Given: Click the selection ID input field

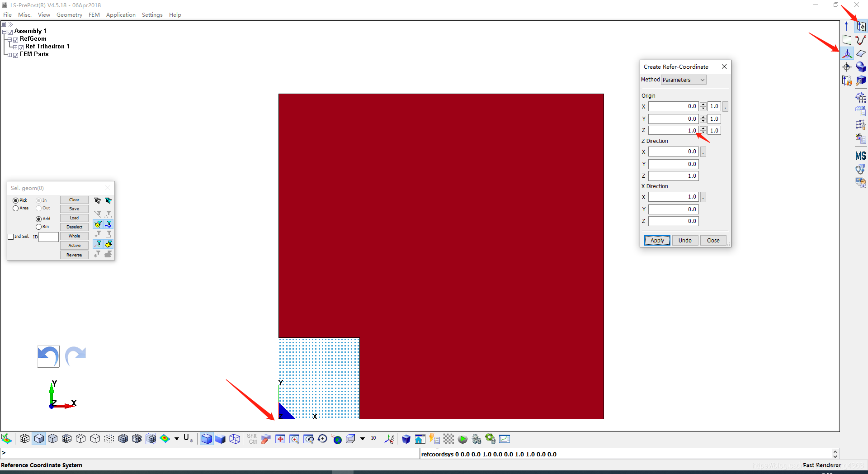Looking at the screenshot, I should pyautogui.click(x=48, y=237).
